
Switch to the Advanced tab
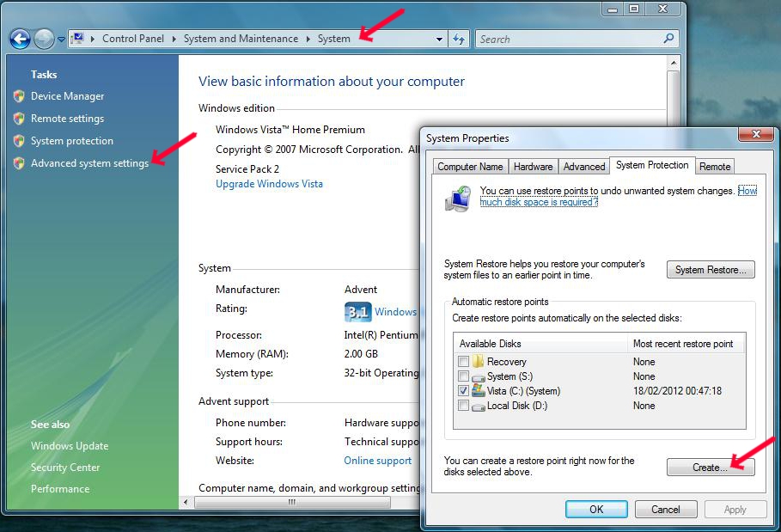(583, 167)
